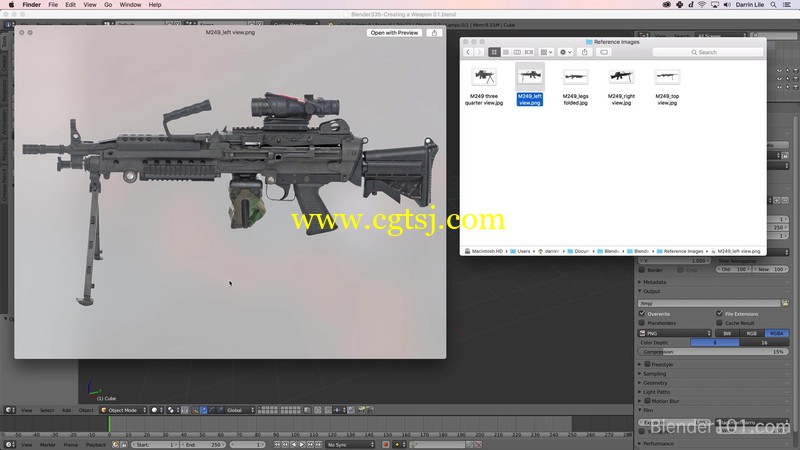Browse output folder icon

coord(785,303)
